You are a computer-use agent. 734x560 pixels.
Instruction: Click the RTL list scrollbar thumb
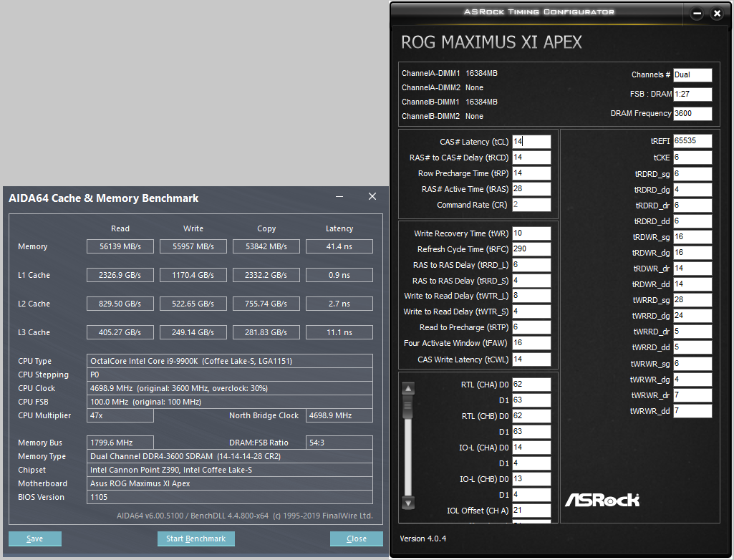coord(408,405)
